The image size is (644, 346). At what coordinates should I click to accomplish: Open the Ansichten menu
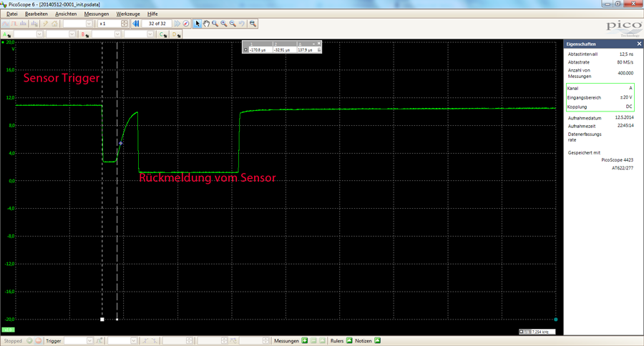click(66, 14)
